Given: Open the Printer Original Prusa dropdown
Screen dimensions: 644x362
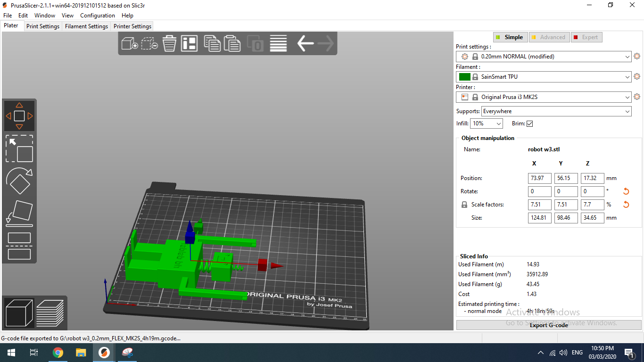Looking at the screenshot, I should [544, 97].
